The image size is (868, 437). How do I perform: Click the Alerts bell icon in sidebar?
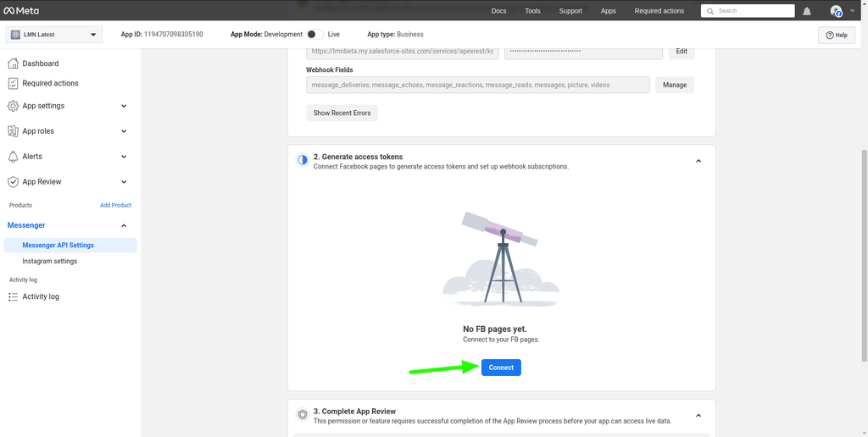coord(13,157)
